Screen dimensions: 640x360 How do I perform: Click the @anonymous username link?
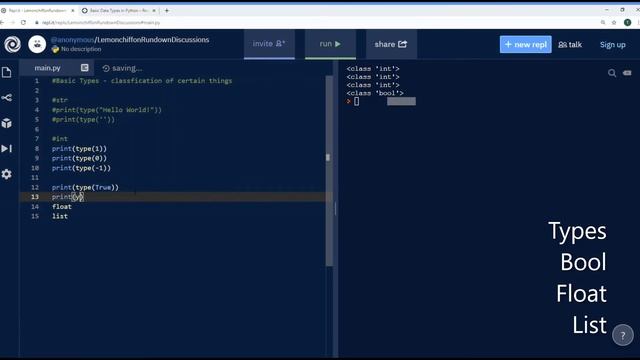tap(72, 40)
